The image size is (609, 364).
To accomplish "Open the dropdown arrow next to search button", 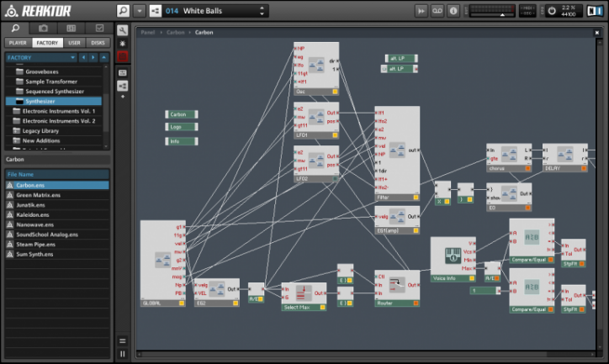I will pos(137,11).
